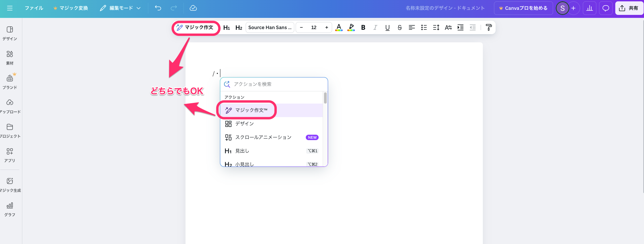
Task: Edit the document title 名称未設定のデザイン
Action: [x=445, y=8]
